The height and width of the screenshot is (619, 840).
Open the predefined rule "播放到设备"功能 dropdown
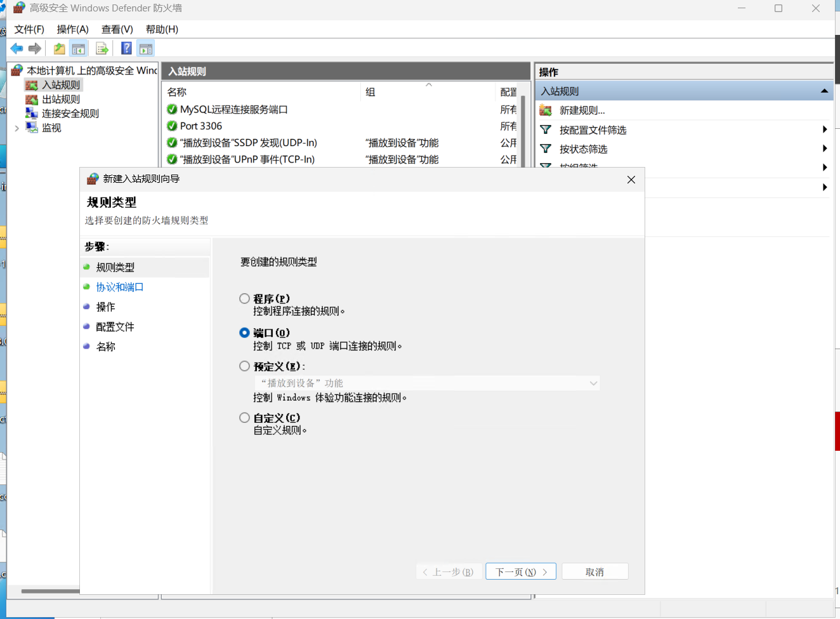point(427,383)
